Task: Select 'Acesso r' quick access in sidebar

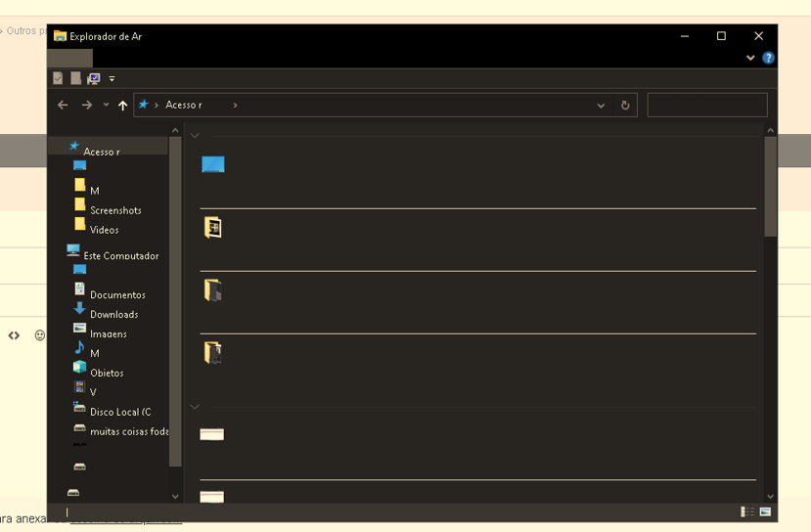Action: tap(108, 147)
